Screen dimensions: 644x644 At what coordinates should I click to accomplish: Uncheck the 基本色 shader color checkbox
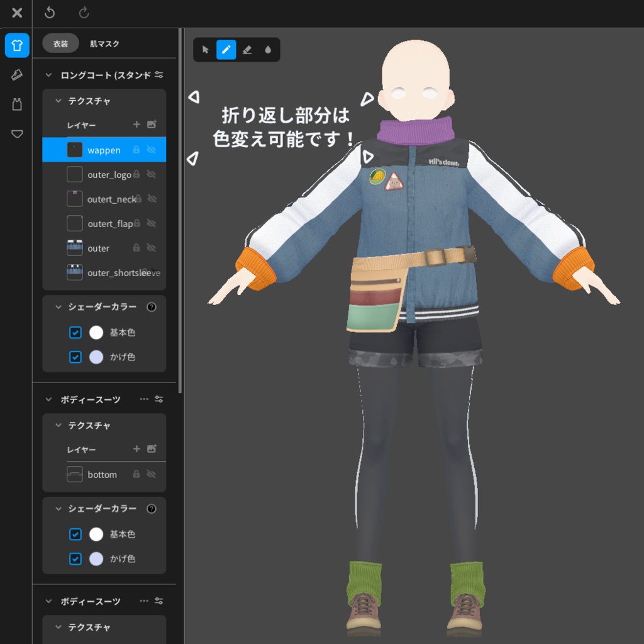pos(75,332)
